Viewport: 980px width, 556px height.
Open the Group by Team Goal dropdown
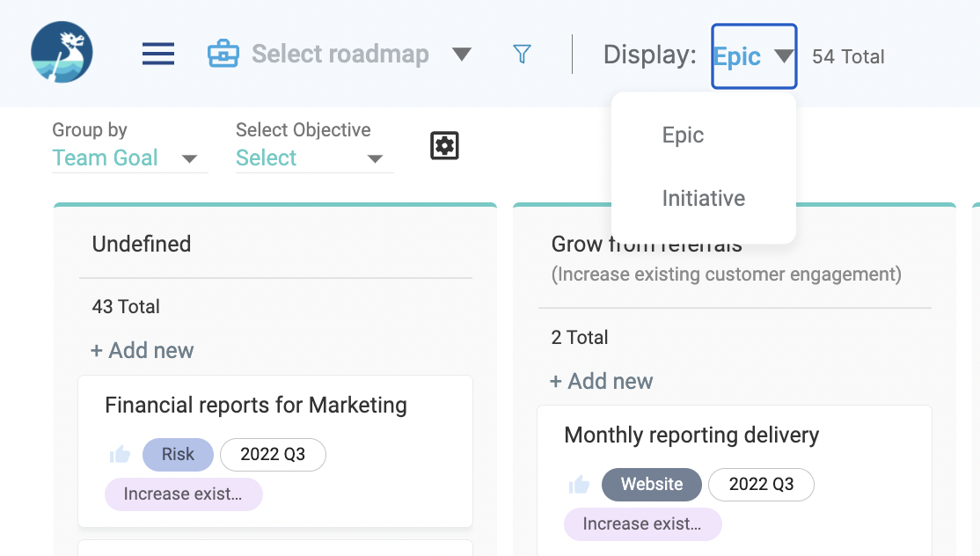click(x=129, y=158)
